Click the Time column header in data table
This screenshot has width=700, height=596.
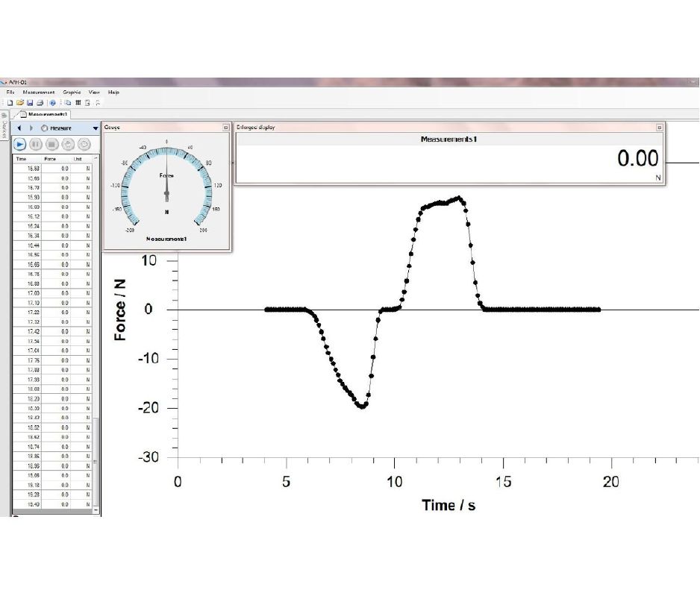21,159
